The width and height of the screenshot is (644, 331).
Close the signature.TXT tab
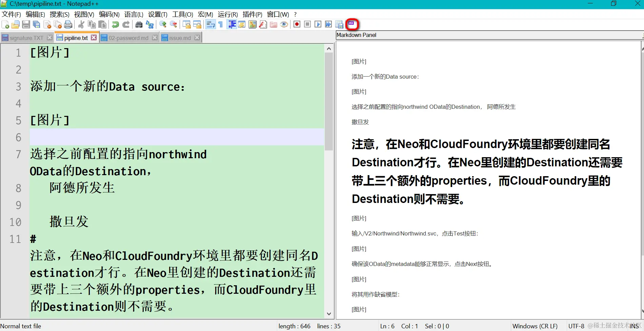pos(49,38)
